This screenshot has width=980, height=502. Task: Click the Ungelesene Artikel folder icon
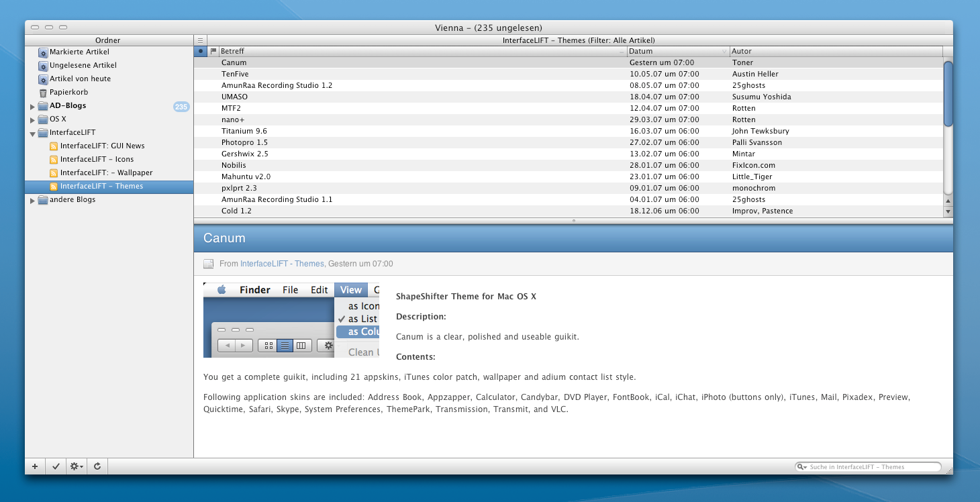point(43,66)
